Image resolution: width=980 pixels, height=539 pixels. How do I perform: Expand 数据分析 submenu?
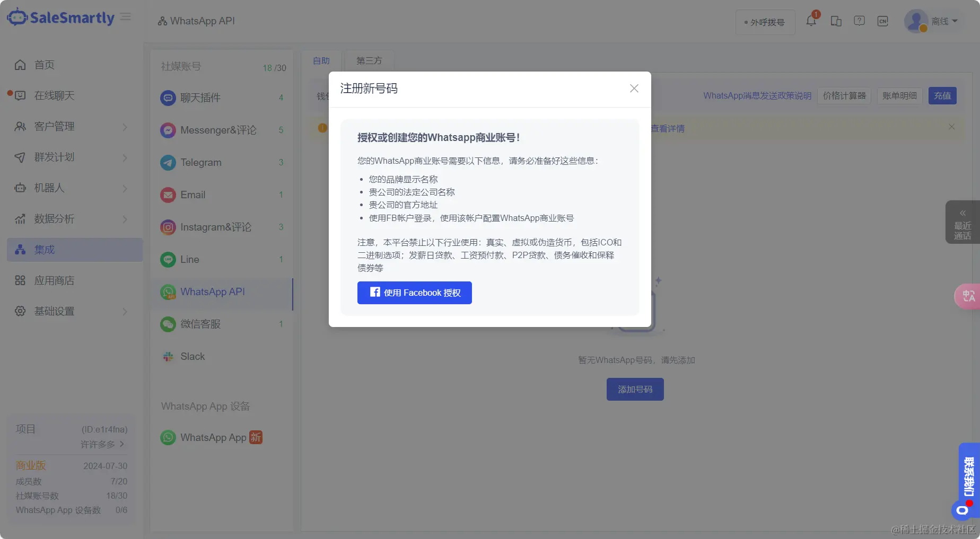125,219
